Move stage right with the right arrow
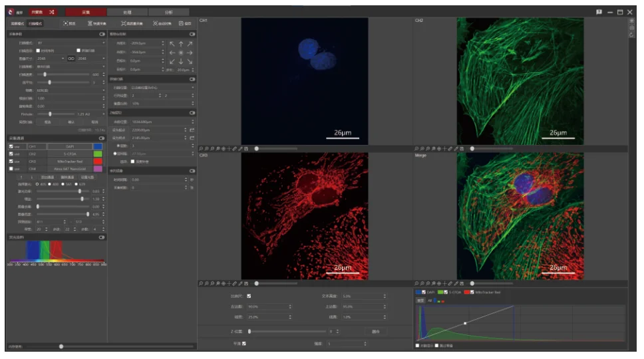The width and height of the screenshot is (644, 359). click(x=190, y=53)
